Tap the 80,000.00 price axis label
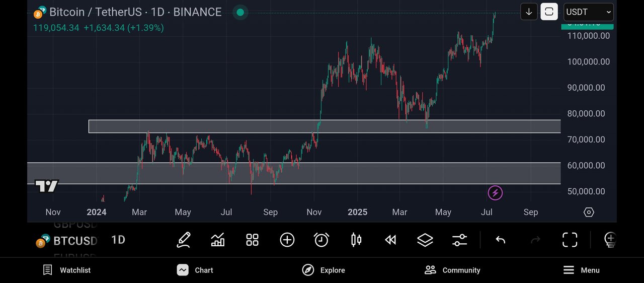This screenshot has width=644, height=283. tap(586, 114)
